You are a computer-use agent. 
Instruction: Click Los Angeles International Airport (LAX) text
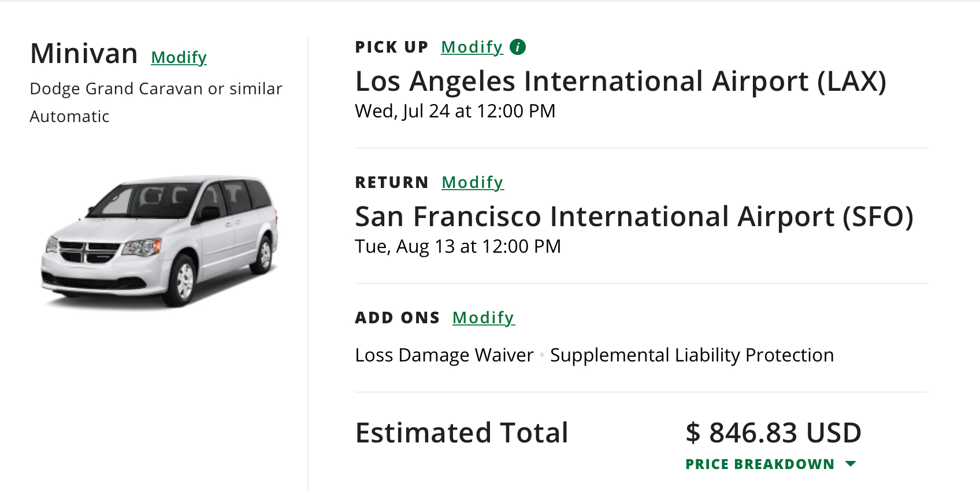coord(620,81)
